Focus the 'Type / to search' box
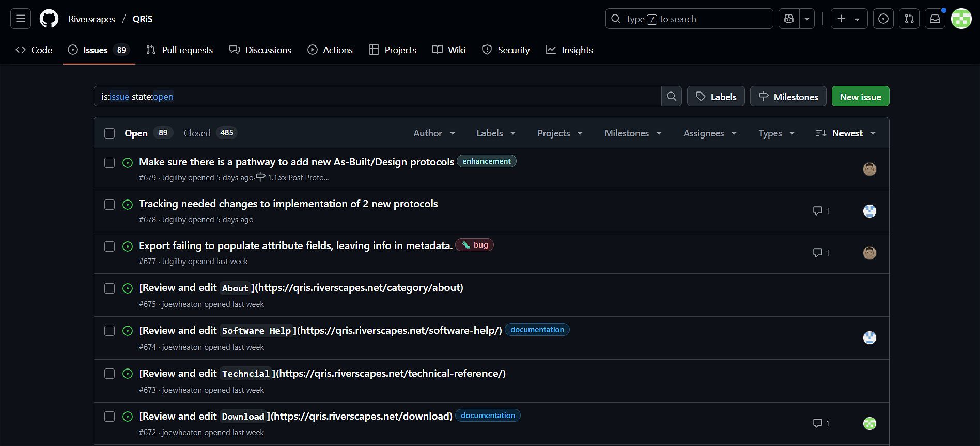Image resolution: width=980 pixels, height=446 pixels. pos(689,19)
